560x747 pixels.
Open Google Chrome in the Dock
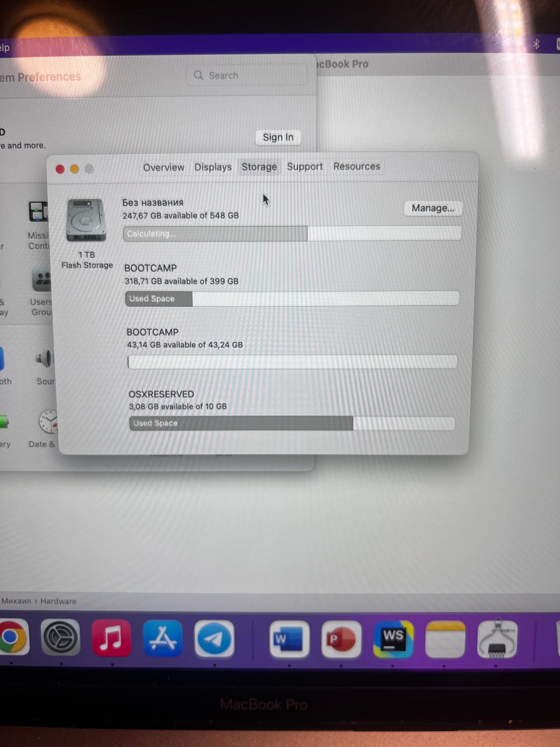[x=10, y=638]
